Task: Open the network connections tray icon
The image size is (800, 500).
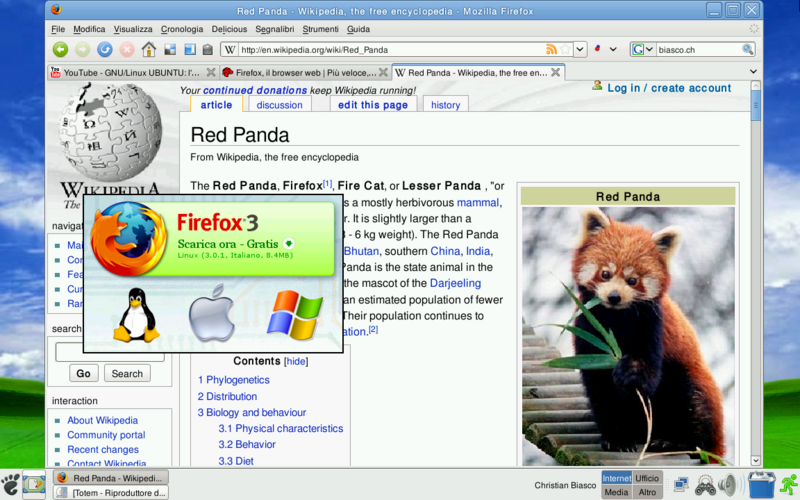Action: click(x=681, y=484)
